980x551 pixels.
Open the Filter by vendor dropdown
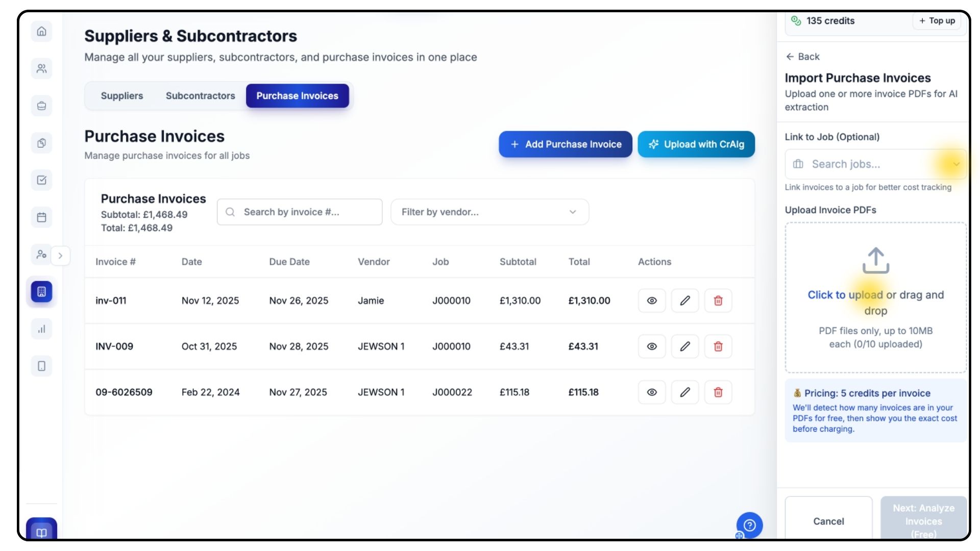pos(489,212)
